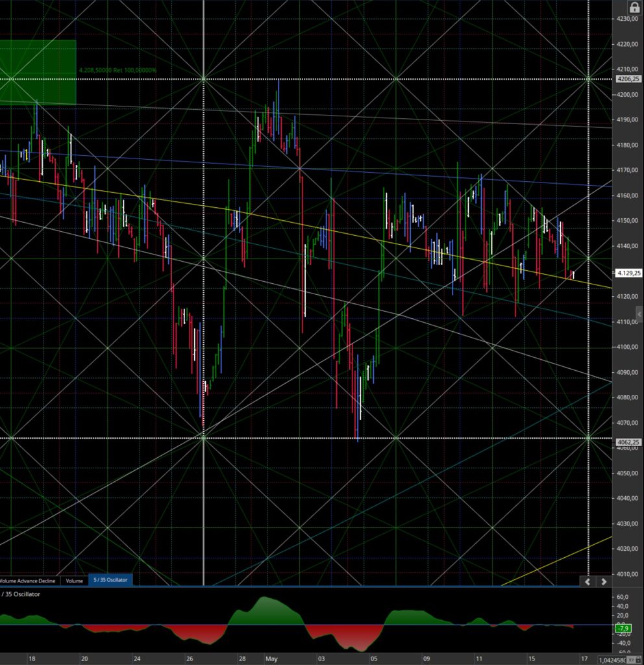Click the 1,042458 value field at bottom right
This screenshot has height=665, width=644.
(x=612, y=660)
